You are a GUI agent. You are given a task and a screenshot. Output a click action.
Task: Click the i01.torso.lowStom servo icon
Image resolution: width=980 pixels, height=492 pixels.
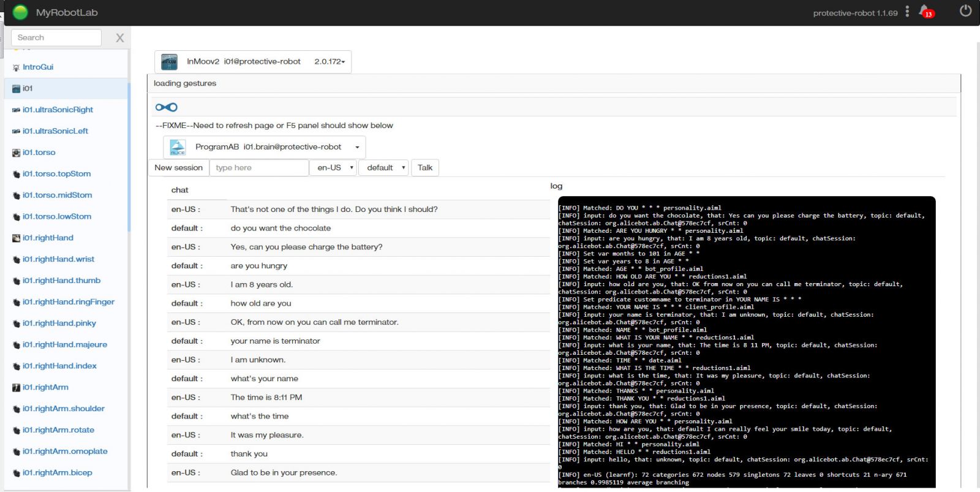[16, 217]
